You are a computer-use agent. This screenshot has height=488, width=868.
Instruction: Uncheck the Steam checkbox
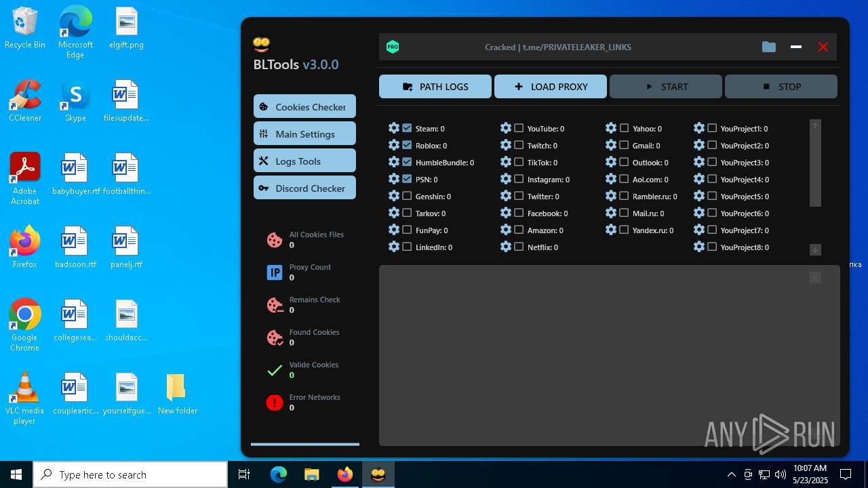coord(407,128)
